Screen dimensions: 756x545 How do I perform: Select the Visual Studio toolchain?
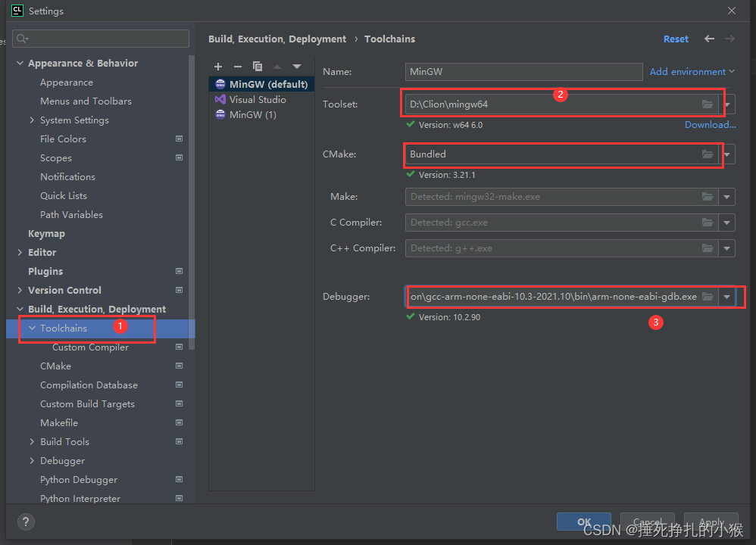pyautogui.click(x=262, y=99)
